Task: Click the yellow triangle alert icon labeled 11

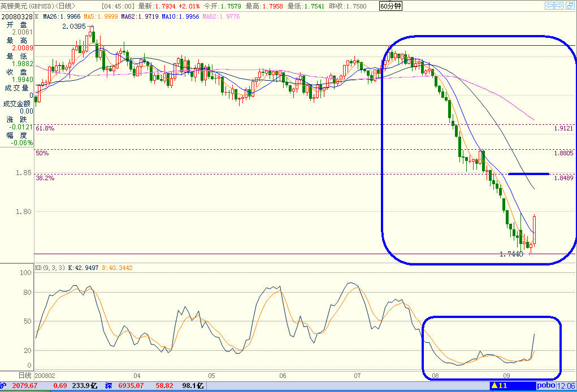Action: coord(500,385)
